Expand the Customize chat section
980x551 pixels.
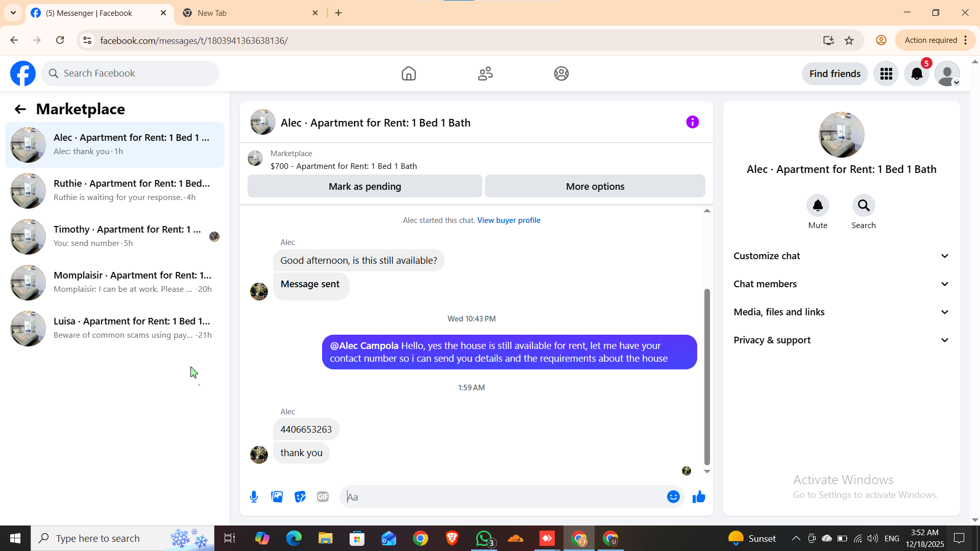tap(841, 256)
